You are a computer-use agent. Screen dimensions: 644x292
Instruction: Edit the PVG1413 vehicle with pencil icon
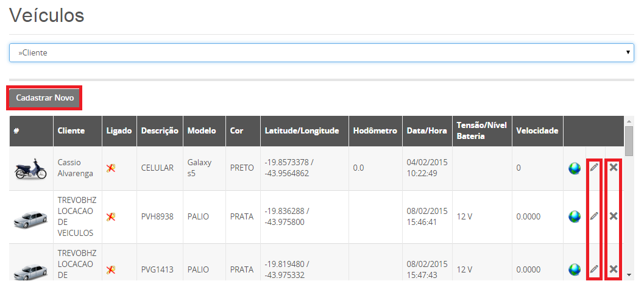pos(594,269)
